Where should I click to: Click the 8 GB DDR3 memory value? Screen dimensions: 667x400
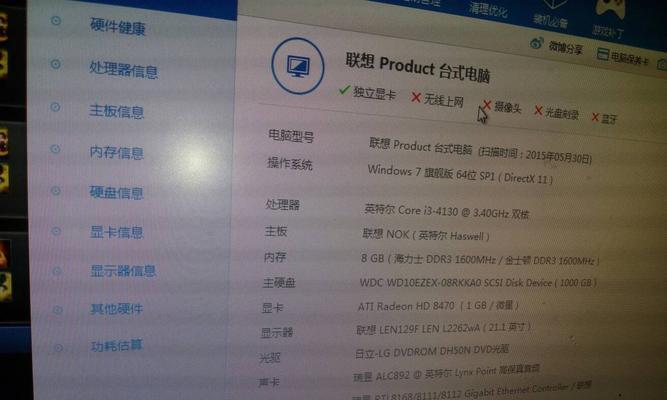tap(480, 259)
